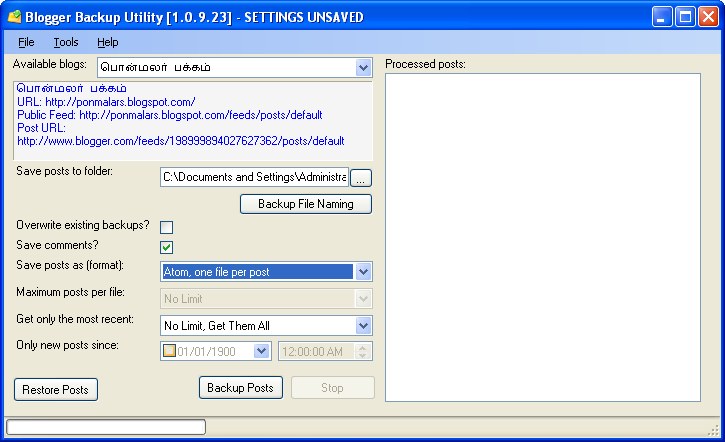Viewport: 725px width, 442px height.
Task: Uncheck the Save comments checkbox
Action: [x=166, y=247]
